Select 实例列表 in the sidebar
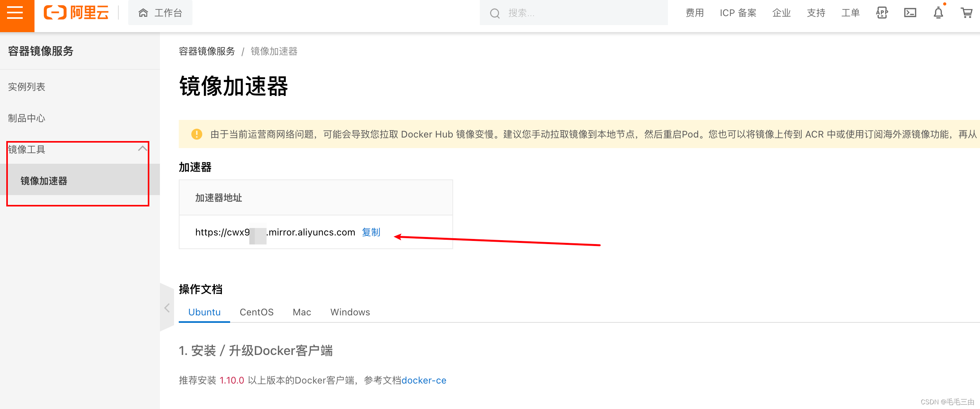 coord(27,87)
